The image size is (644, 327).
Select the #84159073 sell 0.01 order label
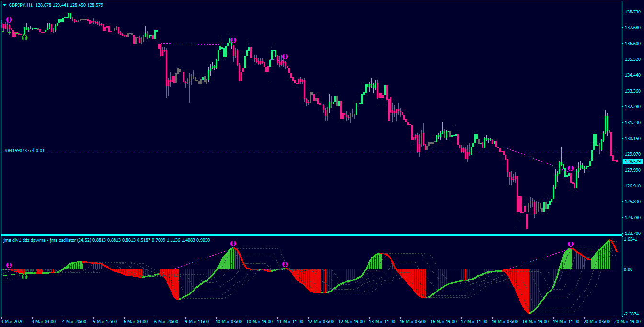click(24, 151)
